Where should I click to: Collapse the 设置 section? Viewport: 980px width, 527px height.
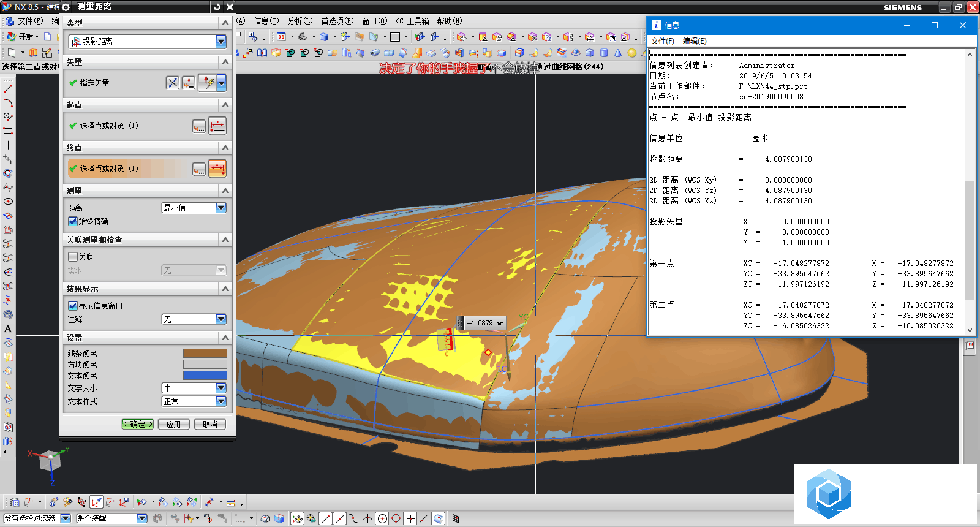pyautogui.click(x=225, y=338)
